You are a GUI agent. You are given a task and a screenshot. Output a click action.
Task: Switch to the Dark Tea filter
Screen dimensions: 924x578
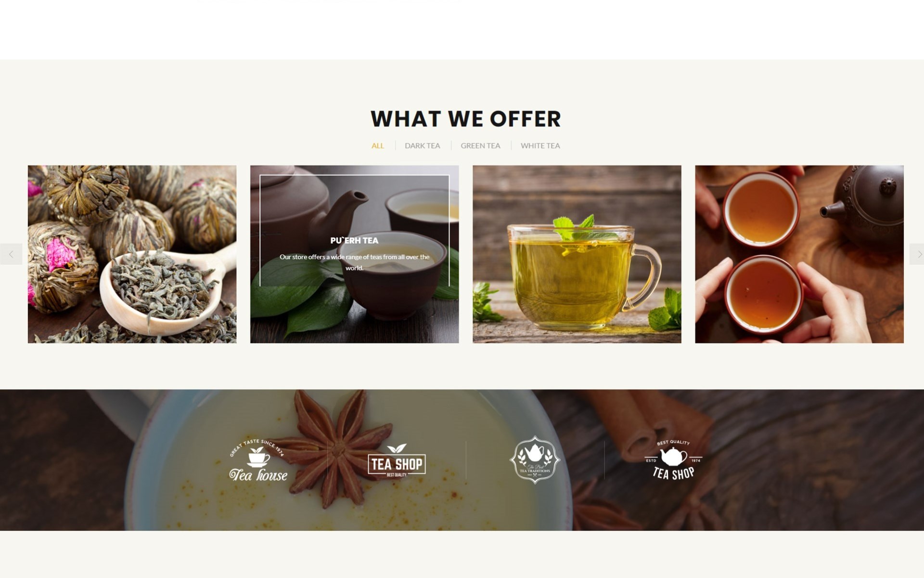coord(423,145)
